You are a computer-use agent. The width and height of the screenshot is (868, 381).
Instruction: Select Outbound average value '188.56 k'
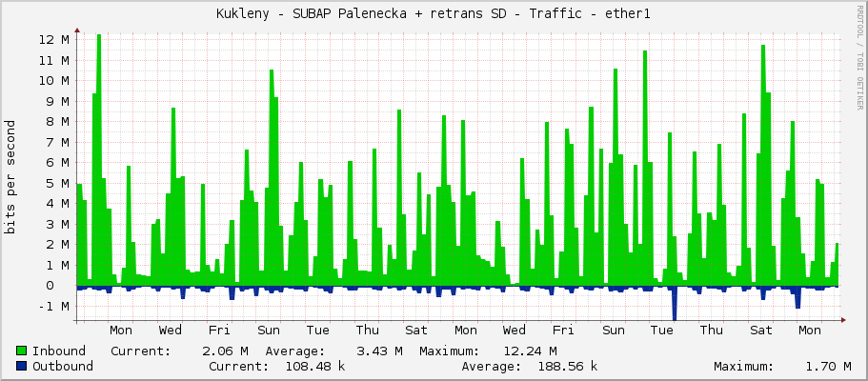click(568, 366)
